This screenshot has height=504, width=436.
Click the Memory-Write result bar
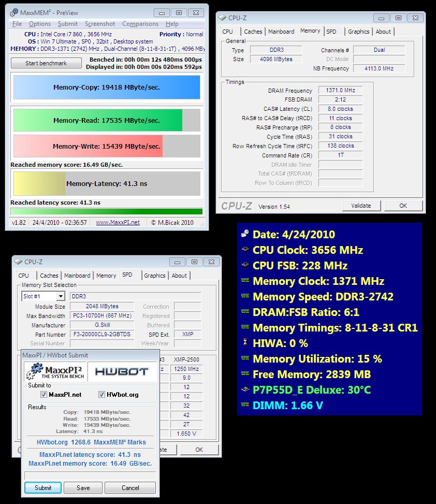click(x=107, y=146)
